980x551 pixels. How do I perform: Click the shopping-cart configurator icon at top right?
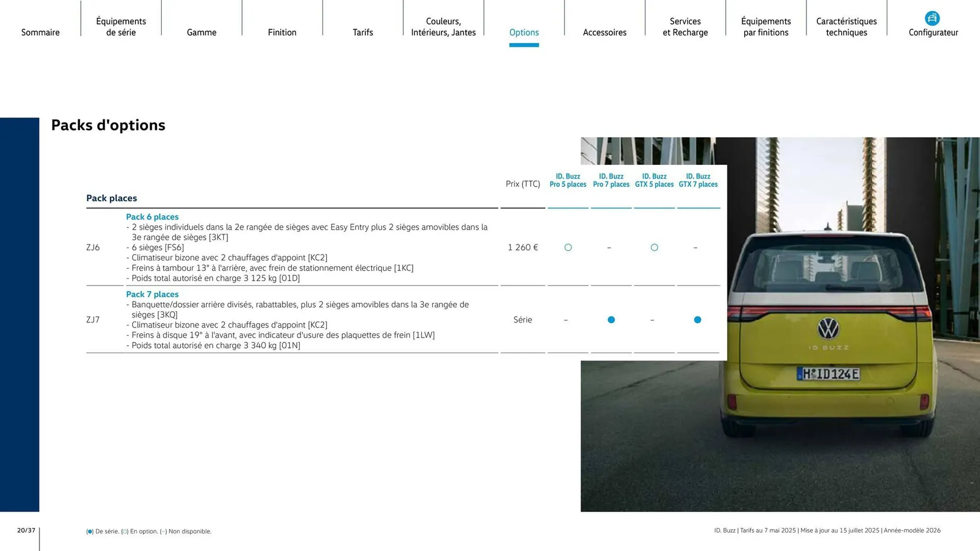[x=933, y=17]
